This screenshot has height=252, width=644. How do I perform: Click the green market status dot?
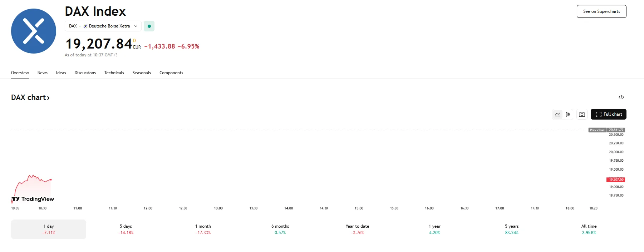pos(149,26)
